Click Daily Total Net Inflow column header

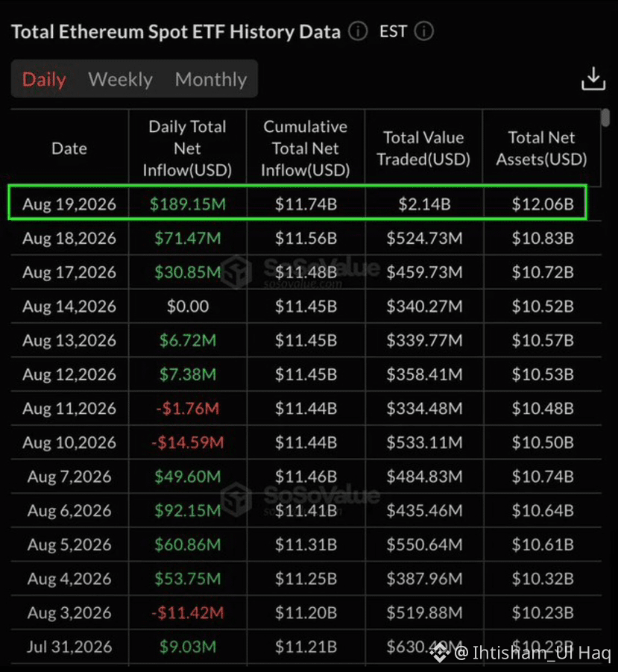click(x=187, y=148)
